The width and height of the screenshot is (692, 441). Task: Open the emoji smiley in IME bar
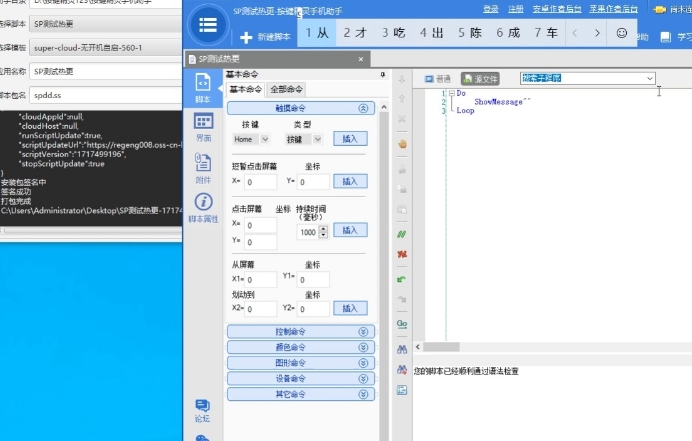pos(621,33)
